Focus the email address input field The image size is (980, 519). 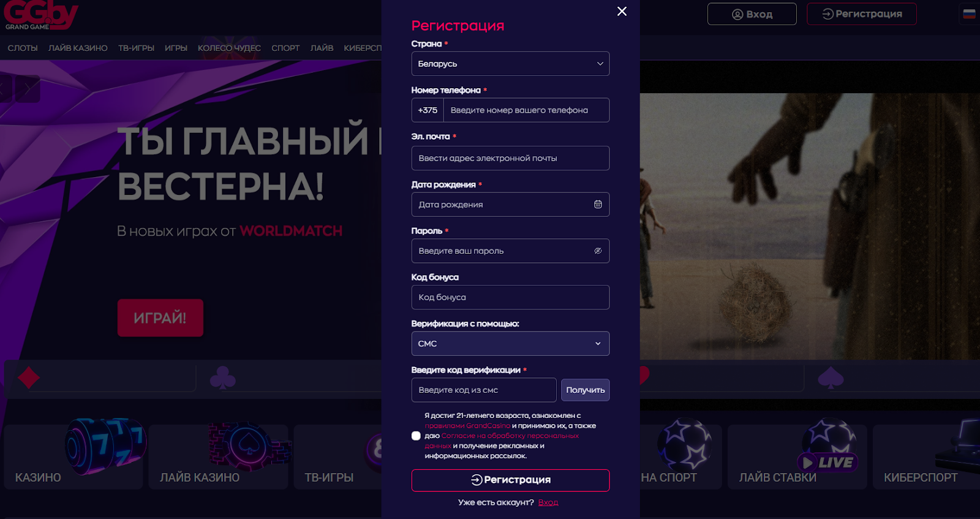(x=510, y=158)
